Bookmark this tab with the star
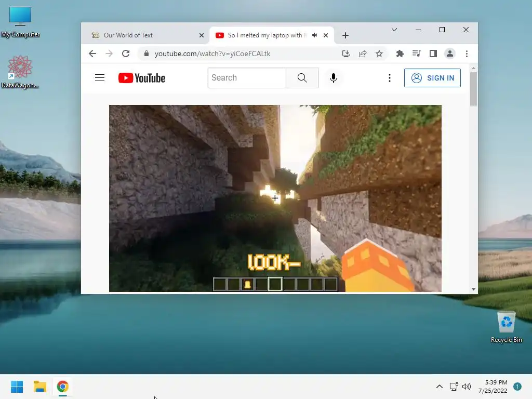 coord(379,54)
